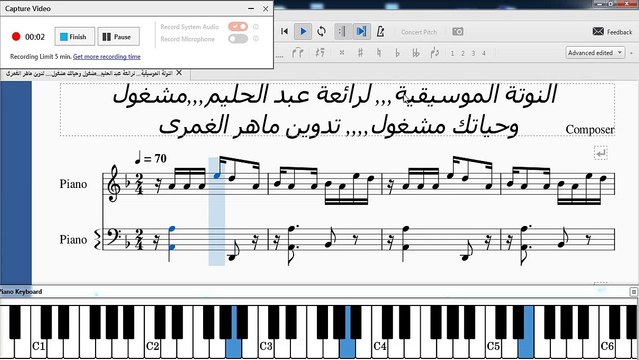The height and width of the screenshot is (360, 639).
Task: Click the Arabic score title text
Action: [x=336, y=110]
